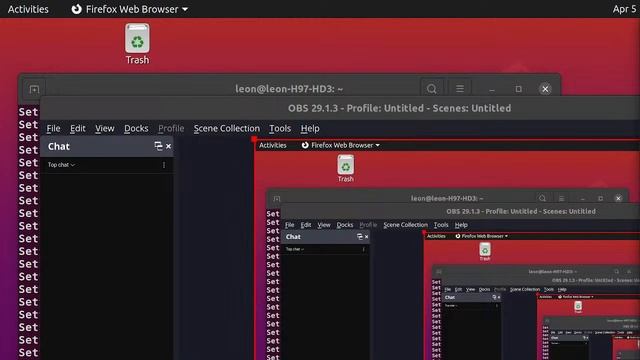The image size is (640, 360).
Task: Open the Scene Collection menu
Action: point(227,129)
